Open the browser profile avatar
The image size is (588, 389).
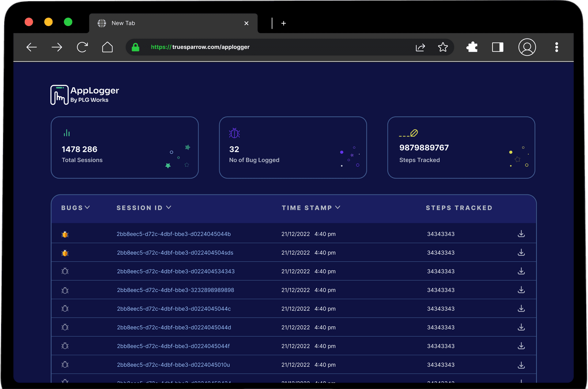point(527,47)
